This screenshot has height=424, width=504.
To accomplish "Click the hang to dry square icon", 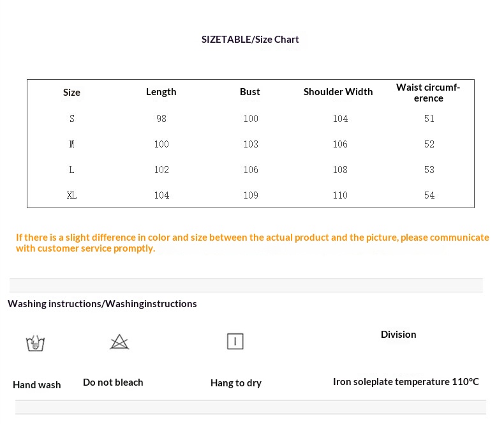I will click(235, 341).
